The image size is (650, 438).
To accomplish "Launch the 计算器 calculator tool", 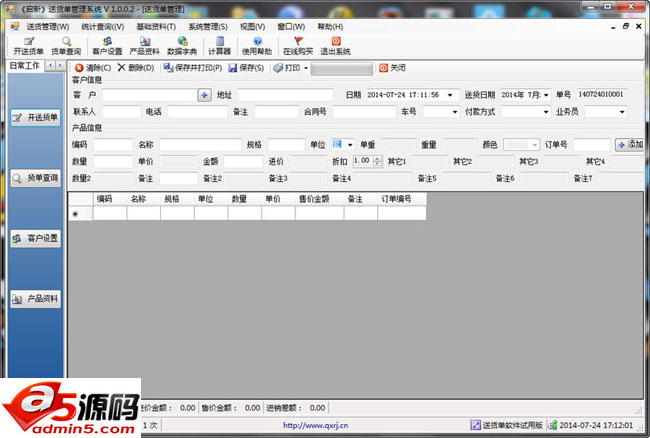I will (x=220, y=45).
